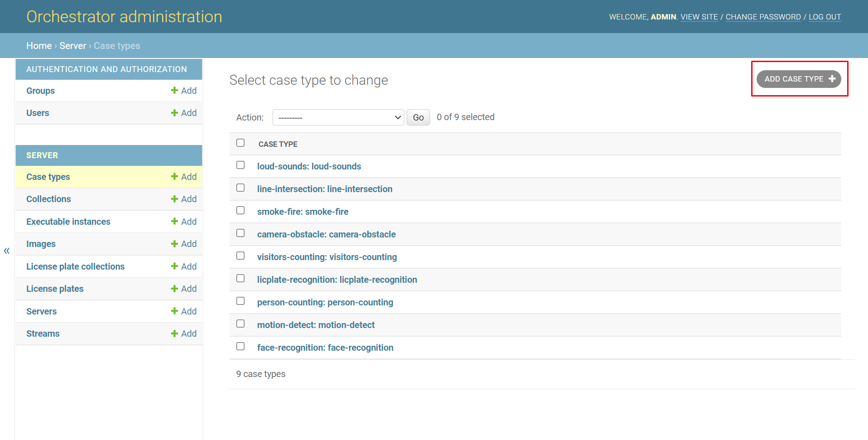Toggle the select-all checkbox in table header

pos(240,143)
